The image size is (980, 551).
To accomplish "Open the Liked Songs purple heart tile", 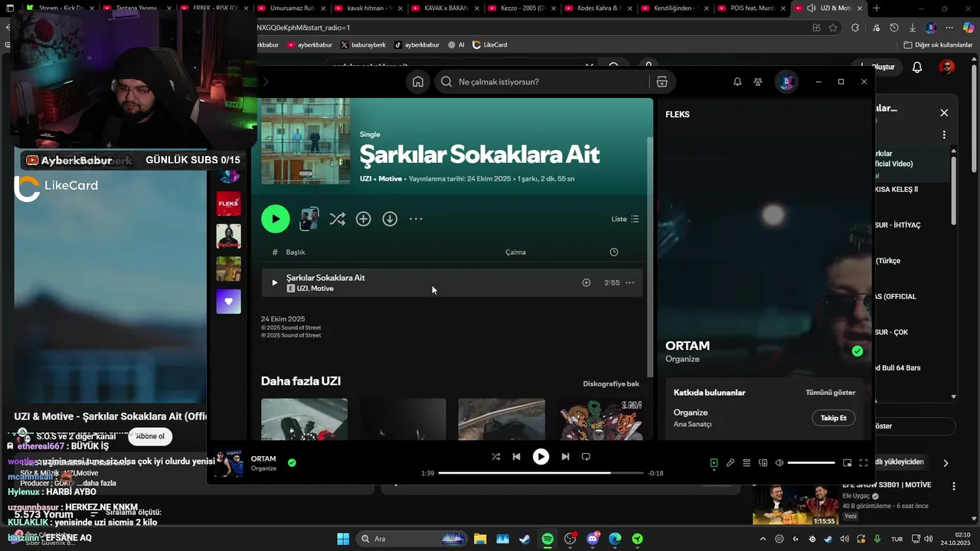I will click(x=229, y=302).
